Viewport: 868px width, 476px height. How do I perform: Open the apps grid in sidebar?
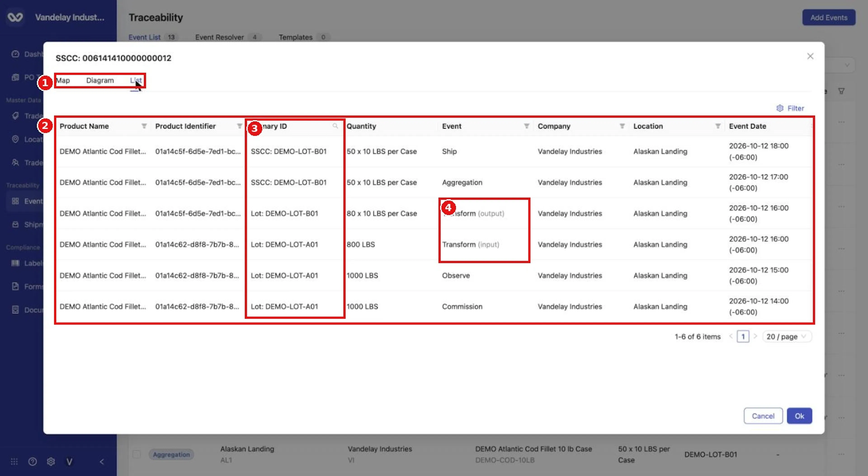click(14, 462)
